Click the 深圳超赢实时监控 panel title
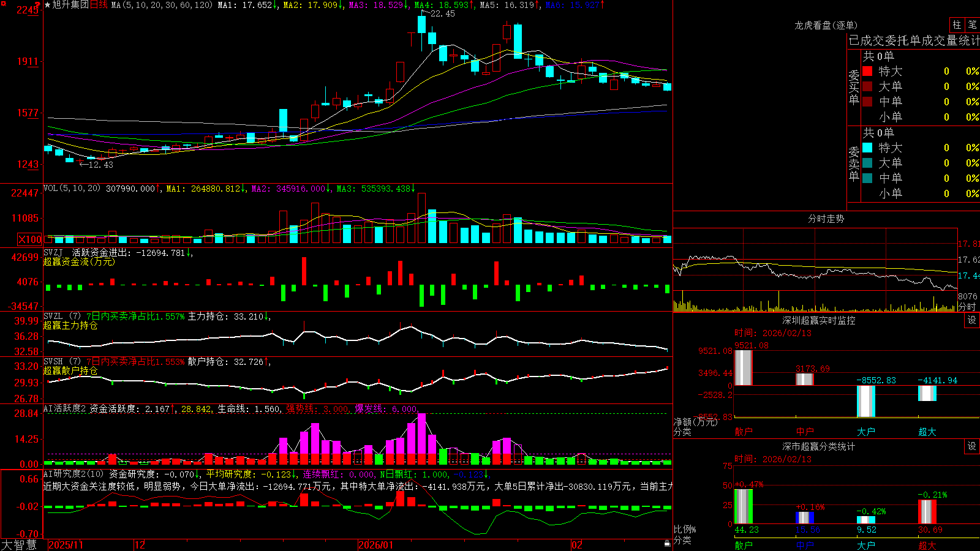 [x=819, y=320]
